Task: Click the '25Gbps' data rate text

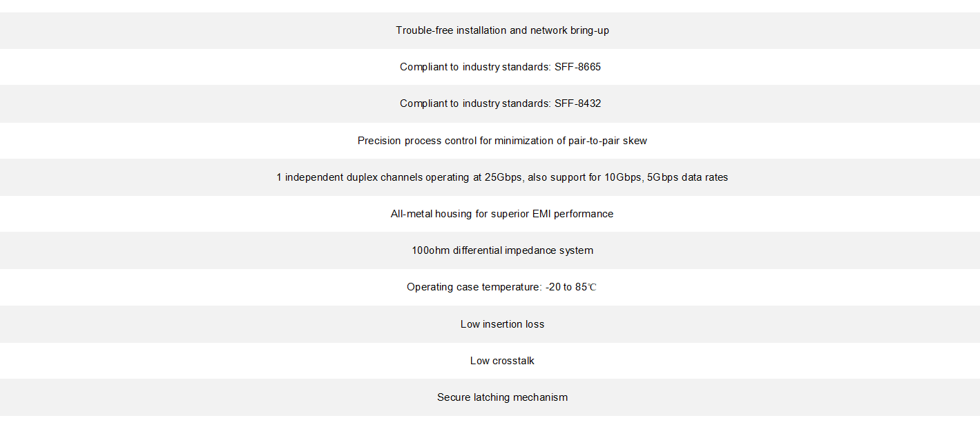Action: point(504,177)
